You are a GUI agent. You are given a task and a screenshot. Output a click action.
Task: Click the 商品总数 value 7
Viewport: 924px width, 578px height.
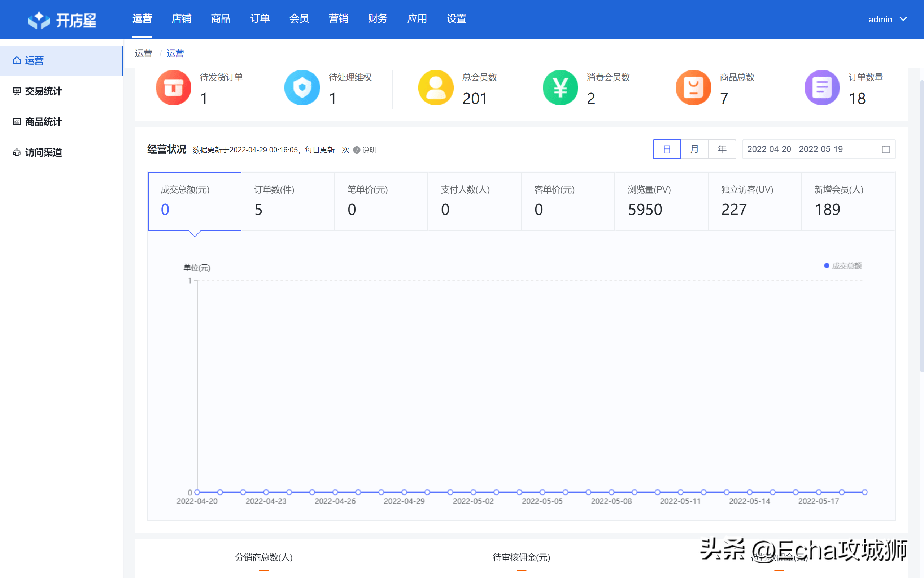pyautogui.click(x=724, y=99)
